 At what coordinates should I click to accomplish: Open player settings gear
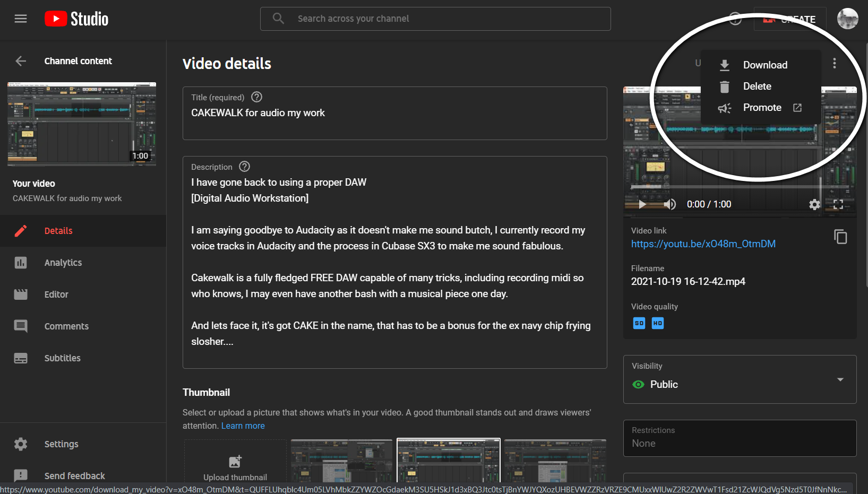tap(814, 204)
